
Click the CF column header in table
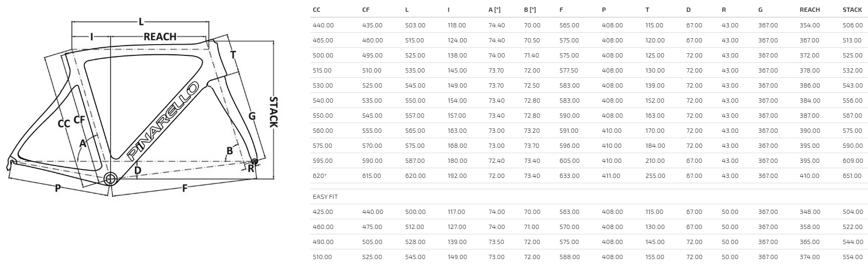pos(366,10)
